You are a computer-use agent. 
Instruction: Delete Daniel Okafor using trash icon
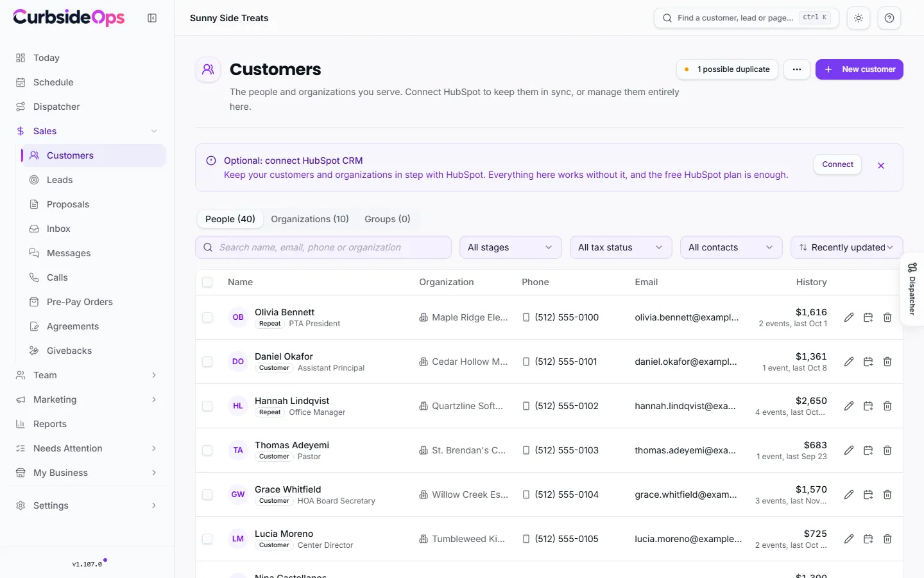887,362
